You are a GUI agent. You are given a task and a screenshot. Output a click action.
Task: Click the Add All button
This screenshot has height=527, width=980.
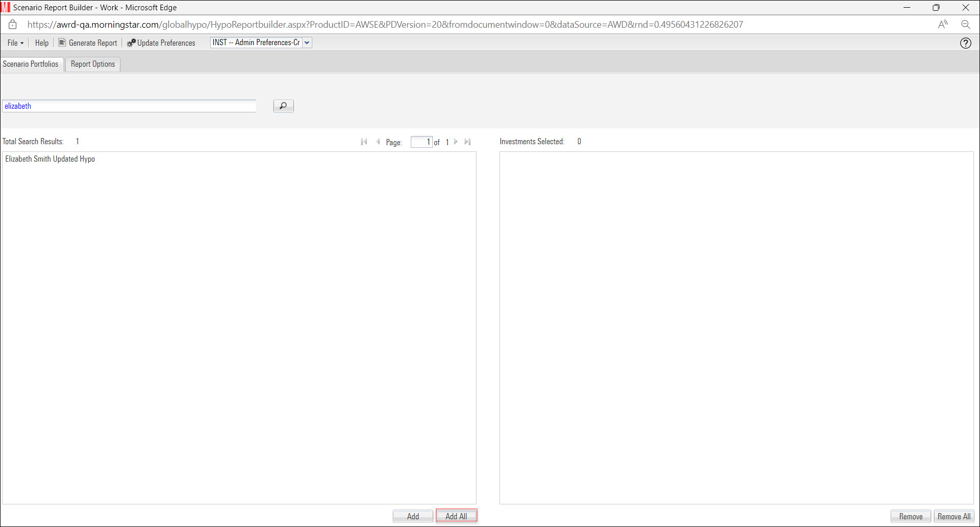click(456, 516)
